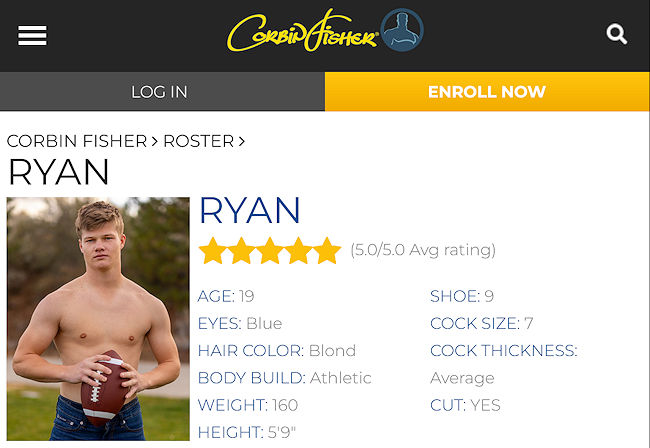Image resolution: width=650 pixels, height=448 pixels.
Task: Go to CORBIN FISHER breadcrumb link
Action: click(76, 142)
